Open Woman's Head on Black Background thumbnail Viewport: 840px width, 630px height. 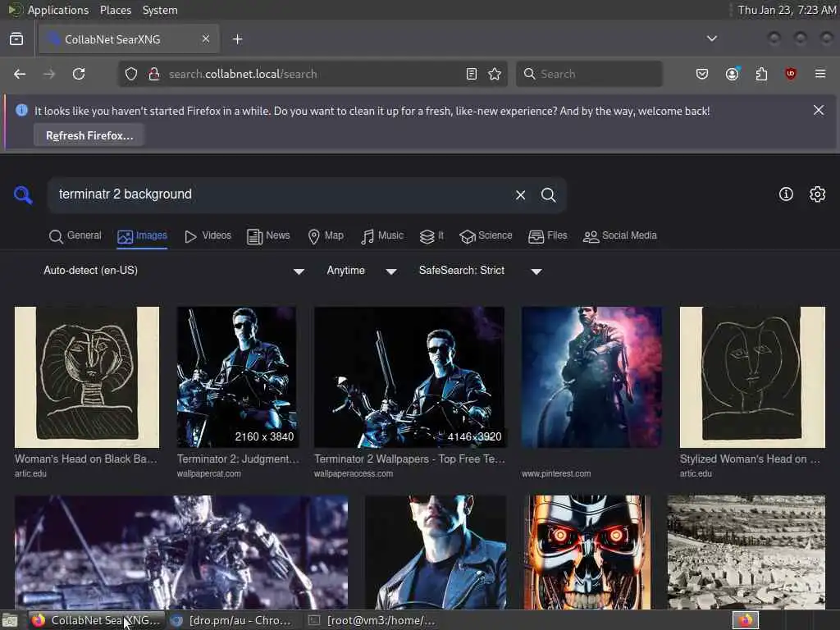tap(87, 377)
